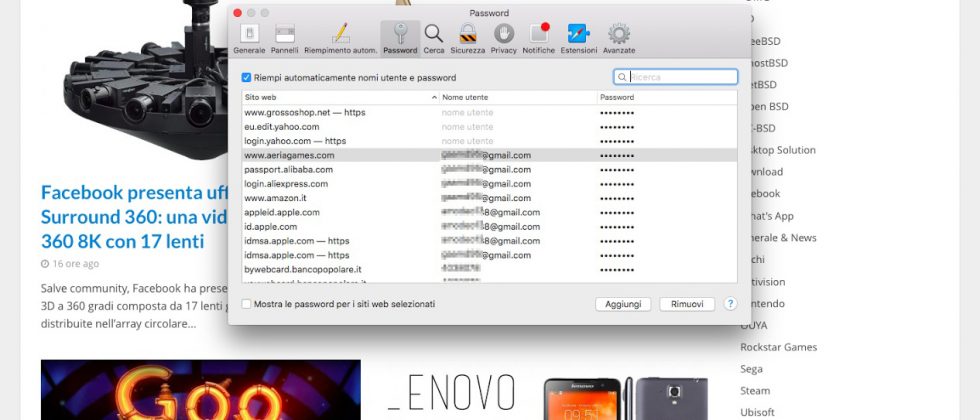Screen dimensions: 980x420
Task: Select the www.aeriagames.com row
Action: pos(489,155)
